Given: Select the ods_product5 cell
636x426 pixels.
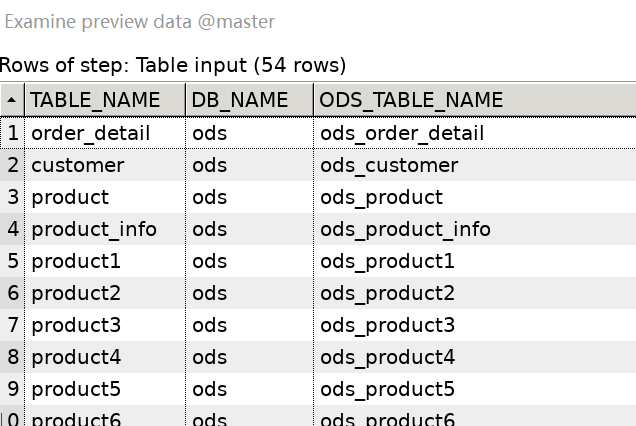Looking at the screenshot, I should (x=387, y=389).
